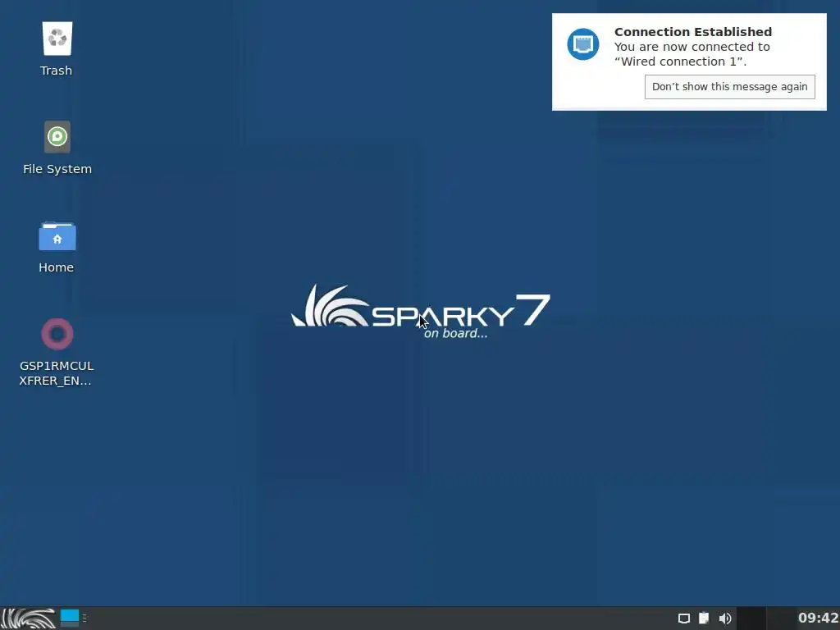Image resolution: width=840 pixels, height=630 pixels.
Task: Click "Don't show this message again"
Action: click(729, 87)
